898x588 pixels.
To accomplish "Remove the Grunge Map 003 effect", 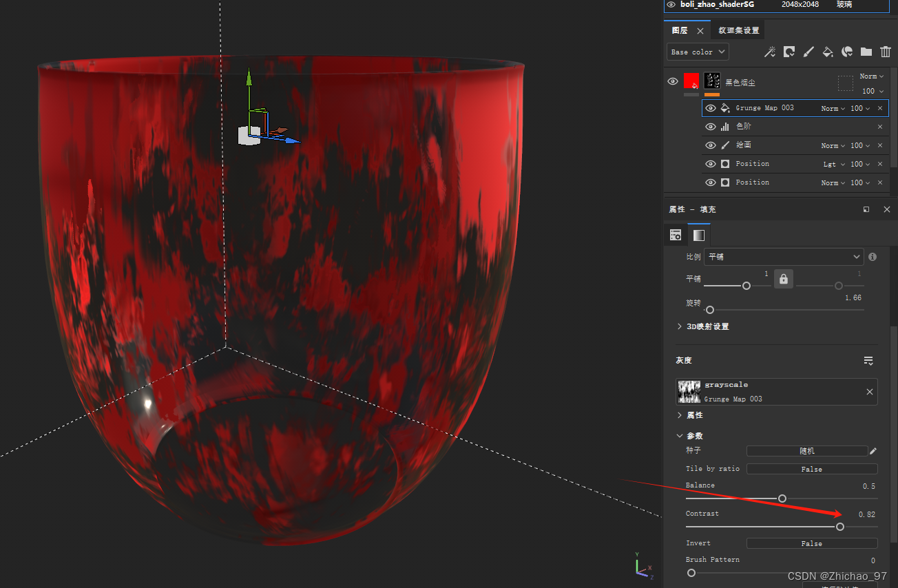I will coord(879,108).
